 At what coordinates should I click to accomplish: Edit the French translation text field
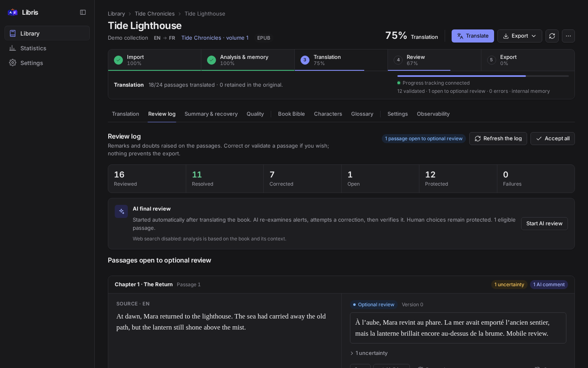[458, 328]
